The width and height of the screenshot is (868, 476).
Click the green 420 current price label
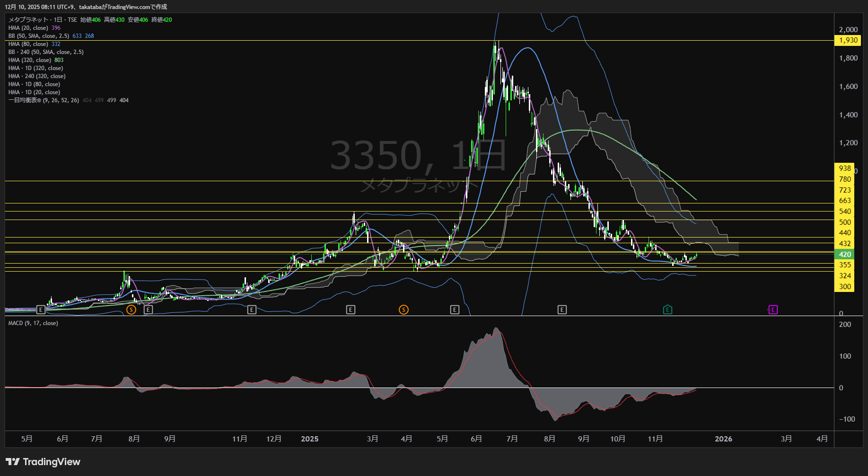(x=845, y=255)
